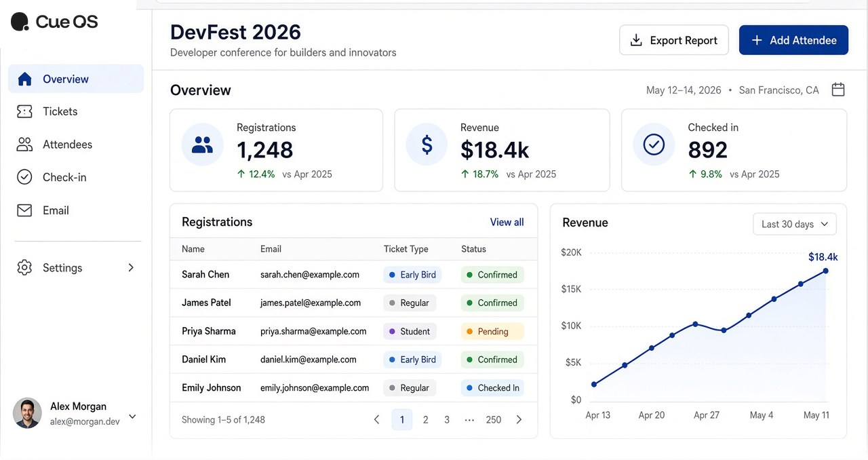Open the Check-in section
This screenshot has width=868, height=460.
(x=76, y=177)
